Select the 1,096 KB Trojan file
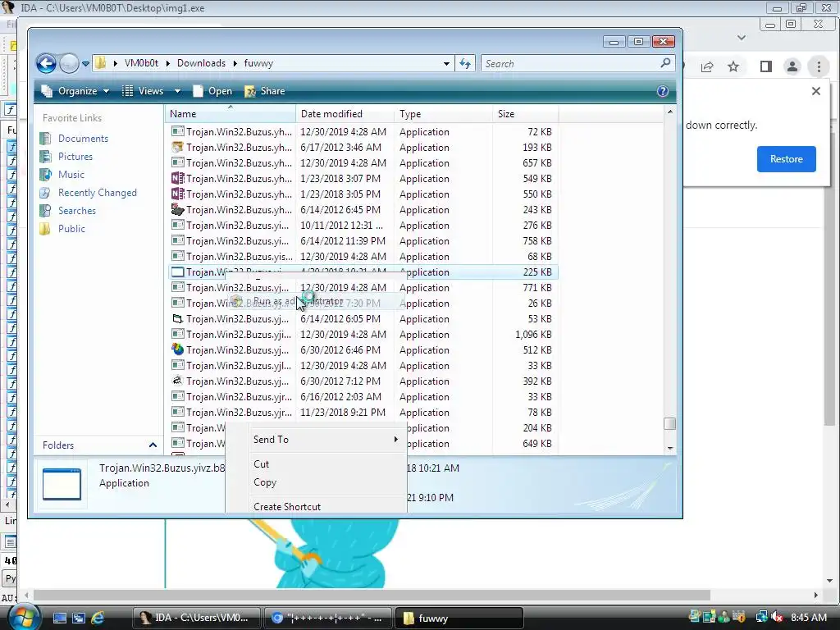840x630 pixels. (363, 335)
